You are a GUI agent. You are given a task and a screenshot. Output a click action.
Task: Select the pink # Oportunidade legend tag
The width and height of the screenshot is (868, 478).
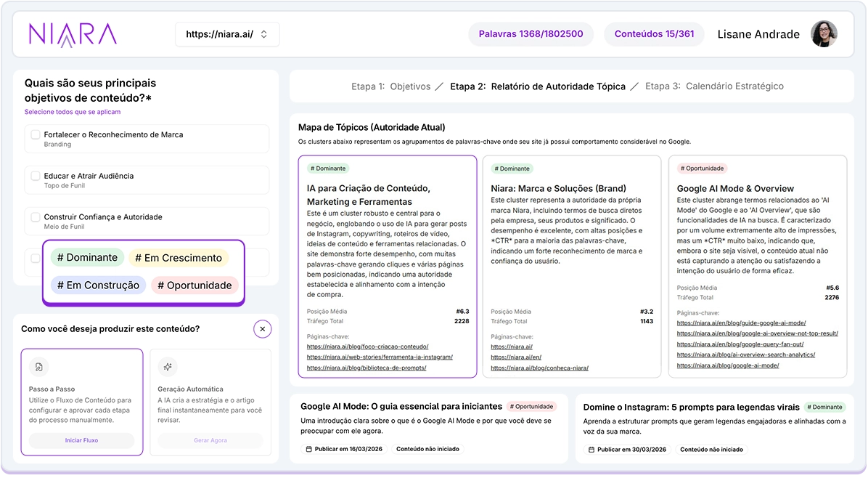[x=195, y=285]
